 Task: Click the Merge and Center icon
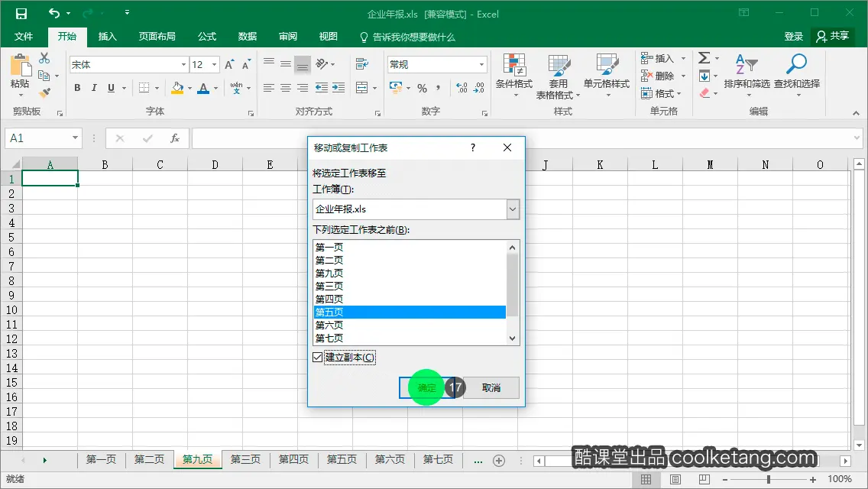(x=362, y=88)
